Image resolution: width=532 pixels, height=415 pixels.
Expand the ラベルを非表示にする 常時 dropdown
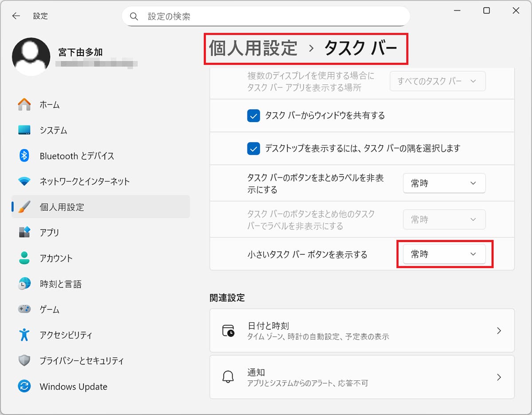tap(444, 183)
